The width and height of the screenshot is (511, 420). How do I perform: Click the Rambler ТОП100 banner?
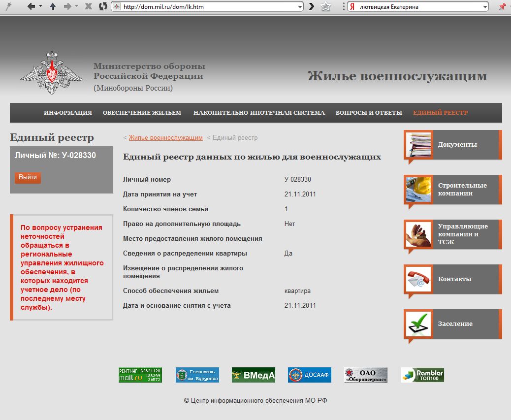point(422,375)
